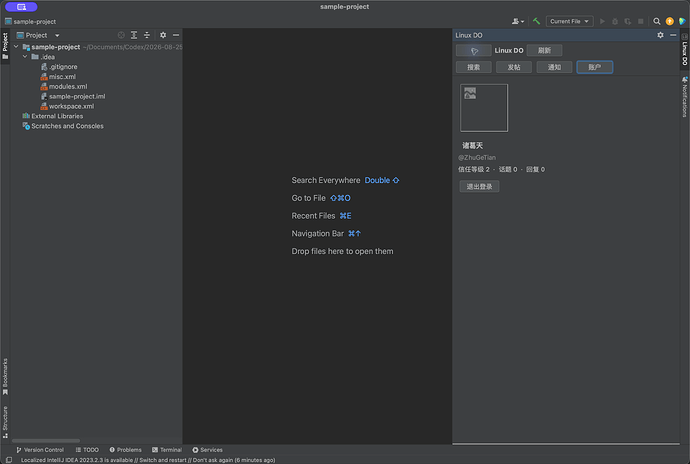Open the Current File run configuration dropdown

pos(569,21)
